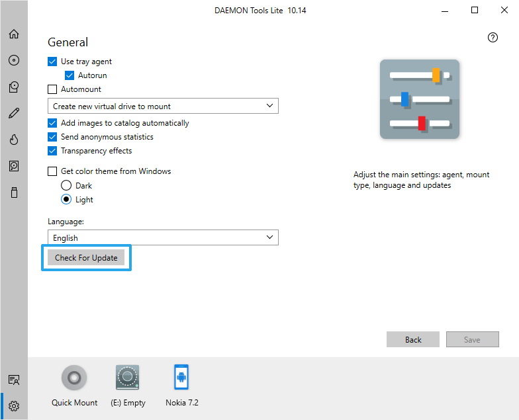Click the Adjust the main settings description
519x420 pixels.
pyautogui.click(x=421, y=180)
